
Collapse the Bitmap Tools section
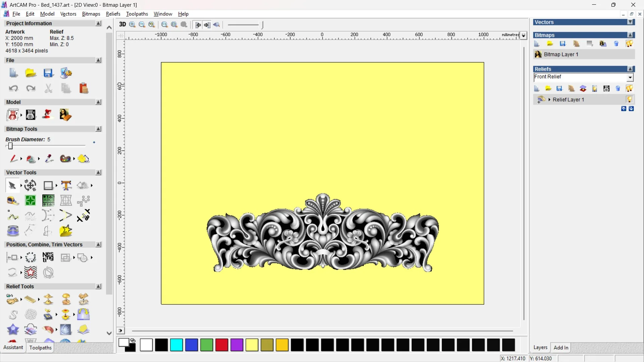pyautogui.click(x=98, y=129)
